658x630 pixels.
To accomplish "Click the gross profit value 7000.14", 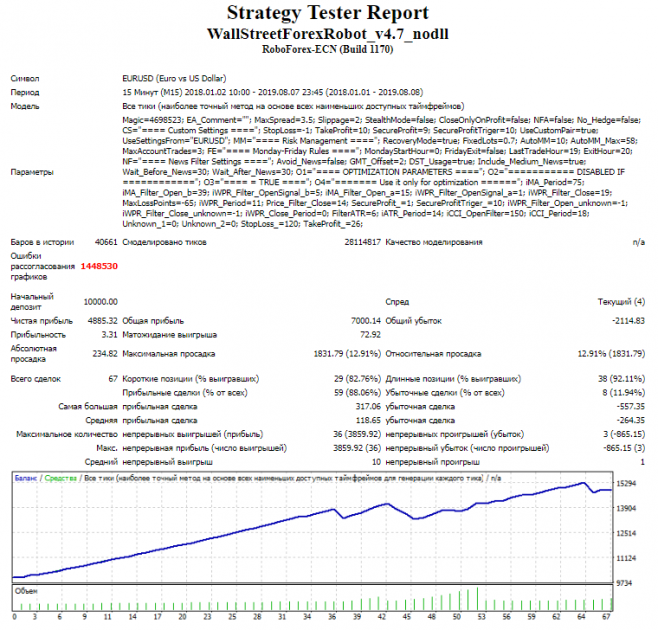I will [366, 321].
